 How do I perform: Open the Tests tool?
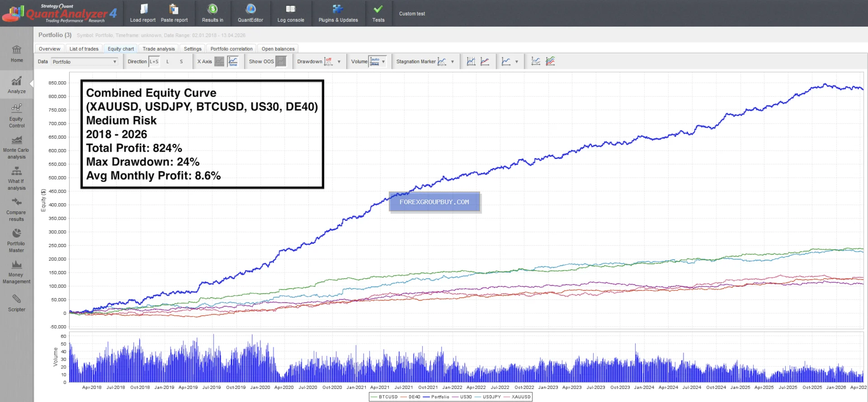tap(378, 14)
